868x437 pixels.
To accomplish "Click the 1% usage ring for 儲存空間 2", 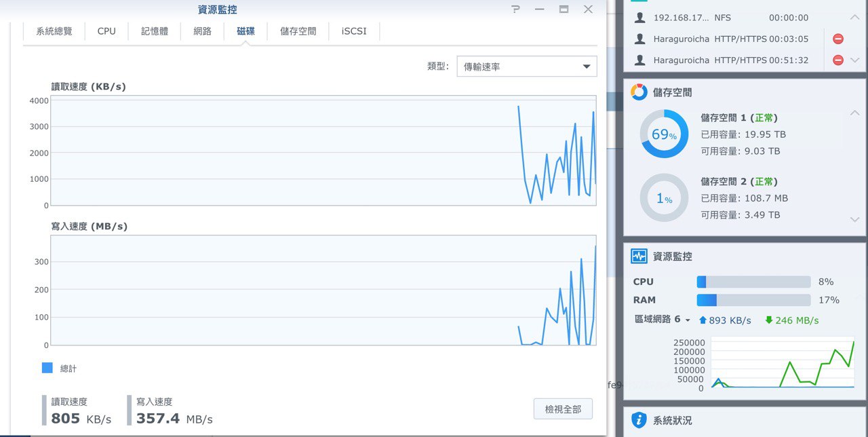I will pyautogui.click(x=664, y=197).
